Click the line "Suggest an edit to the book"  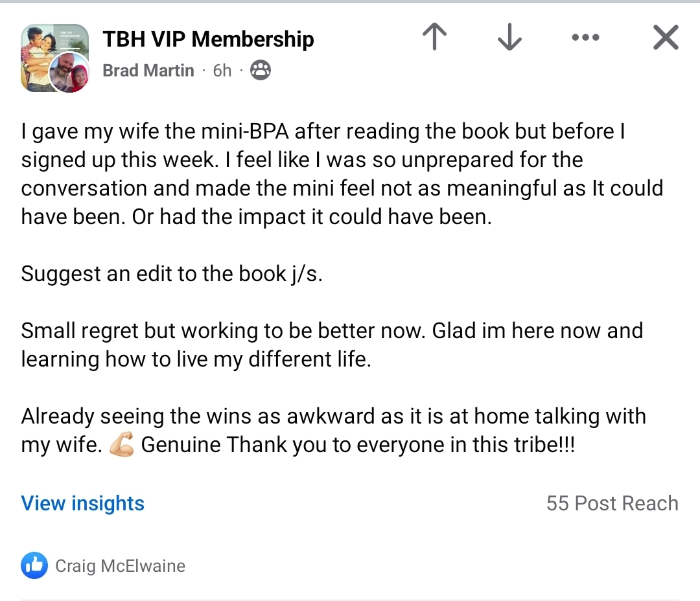[x=171, y=273]
